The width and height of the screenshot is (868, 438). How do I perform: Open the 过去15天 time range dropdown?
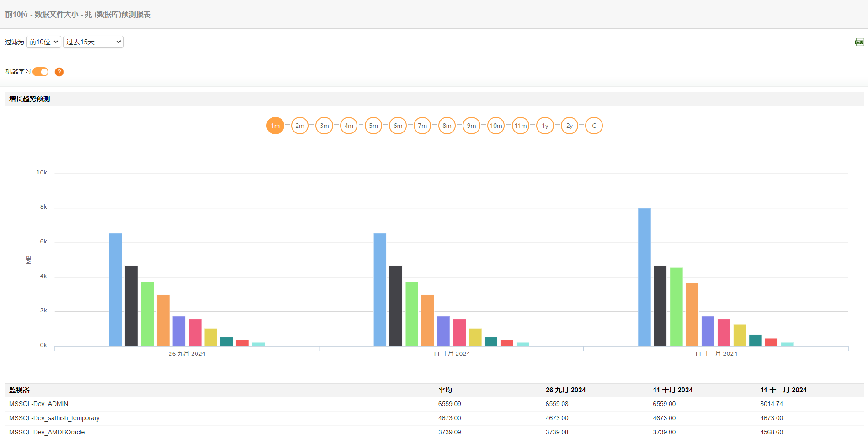(x=93, y=42)
